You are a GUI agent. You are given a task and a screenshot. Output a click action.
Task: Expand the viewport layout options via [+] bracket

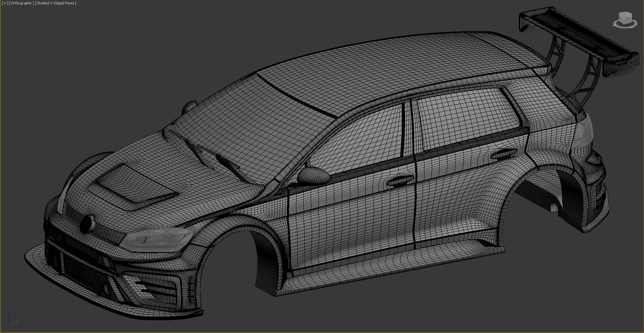click(4, 3)
